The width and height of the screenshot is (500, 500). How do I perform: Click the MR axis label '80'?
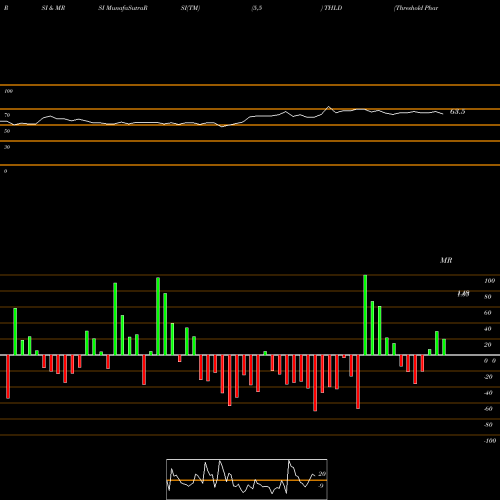tap(488, 297)
